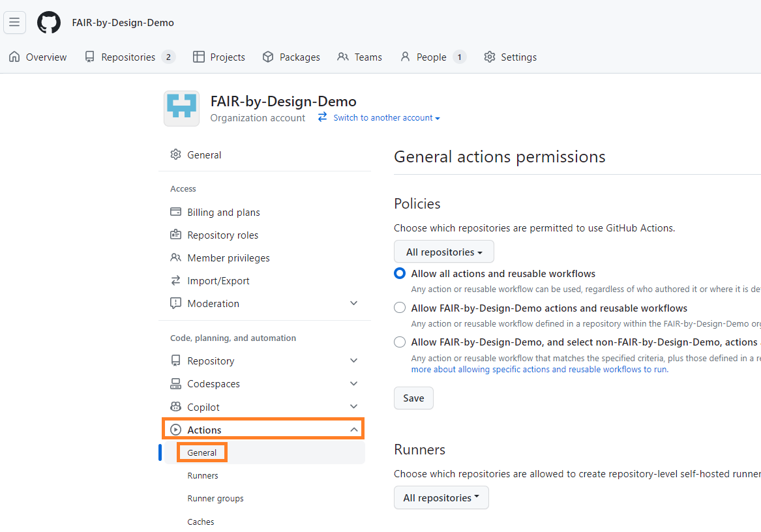Open the All repositories policy dropdown
Screen dimensions: 761x532
443,252
